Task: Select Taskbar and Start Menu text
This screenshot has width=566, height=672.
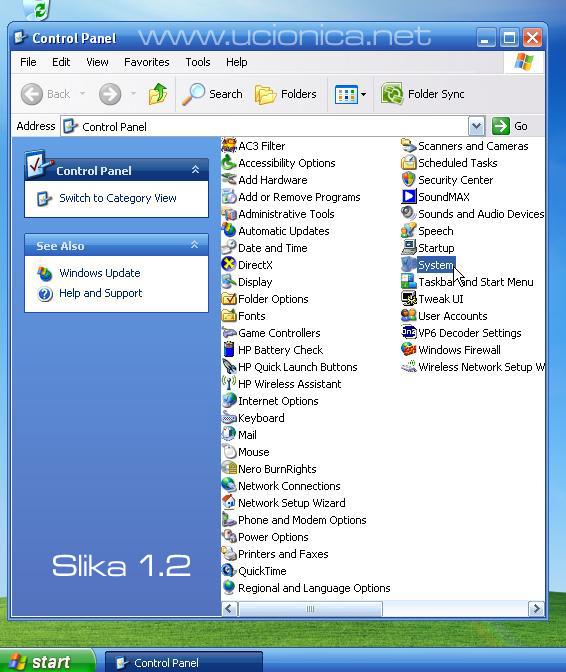Action: coord(476,282)
